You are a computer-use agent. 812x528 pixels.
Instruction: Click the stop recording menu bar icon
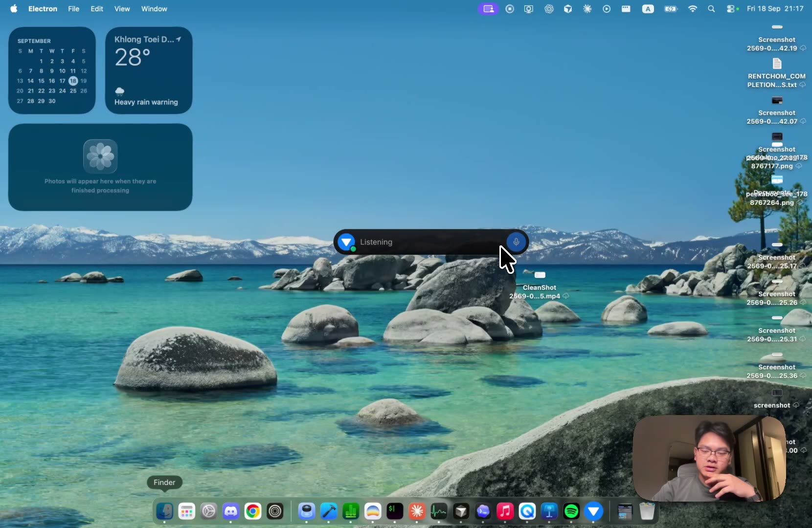pos(510,9)
